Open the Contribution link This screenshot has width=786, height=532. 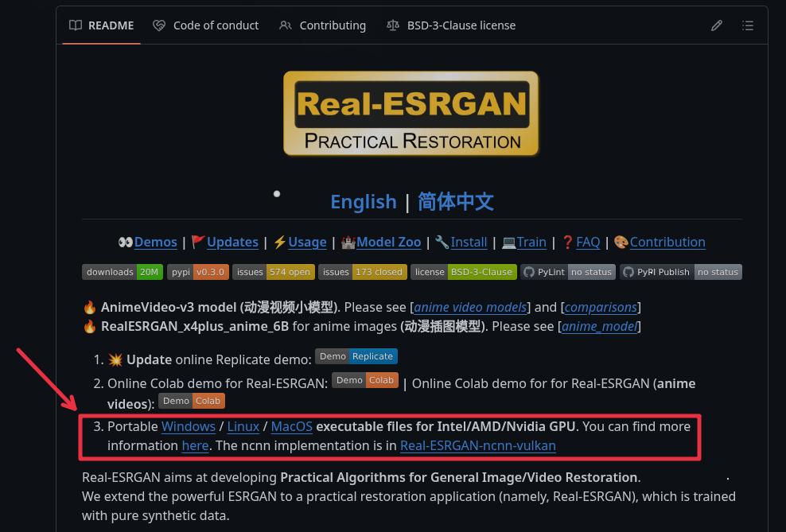pyautogui.click(x=667, y=243)
